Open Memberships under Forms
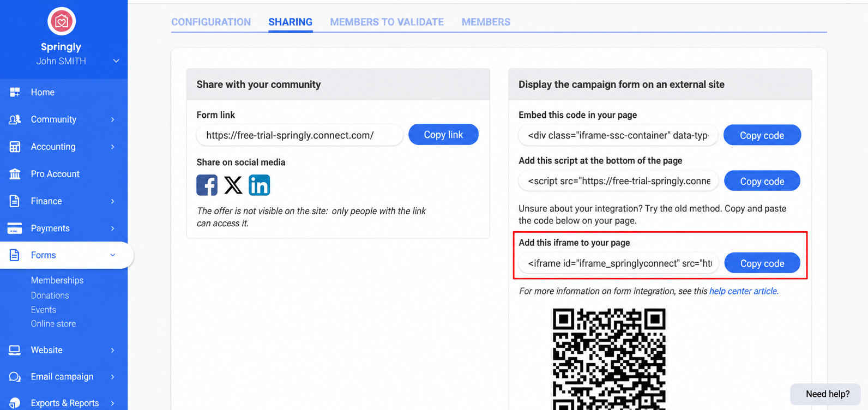This screenshot has width=868, height=410. click(x=57, y=280)
